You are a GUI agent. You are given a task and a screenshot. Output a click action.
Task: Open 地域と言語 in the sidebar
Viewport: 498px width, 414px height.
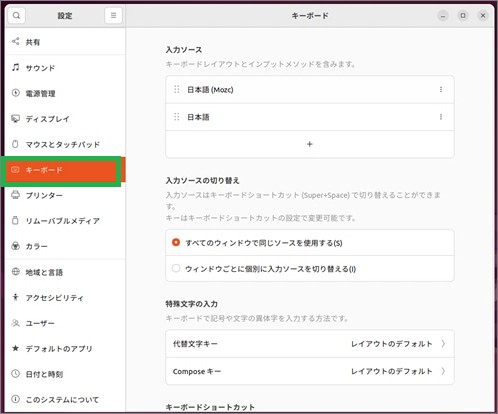[65, 272]
